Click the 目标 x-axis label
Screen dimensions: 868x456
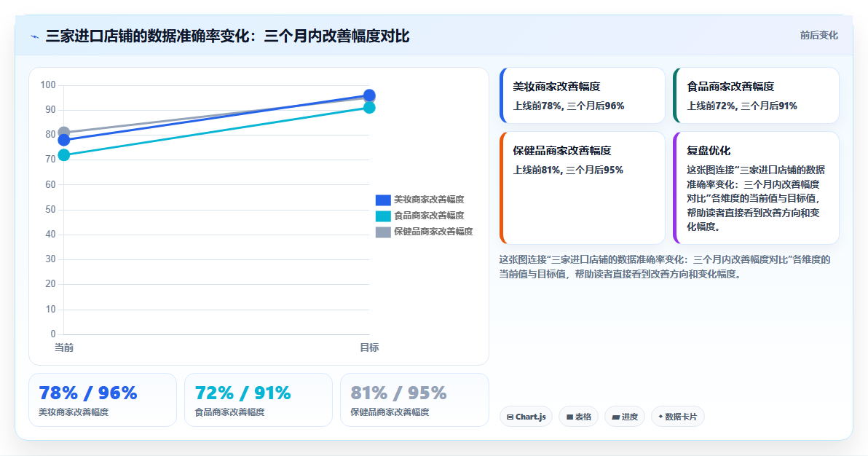click(x=369, y=347)
